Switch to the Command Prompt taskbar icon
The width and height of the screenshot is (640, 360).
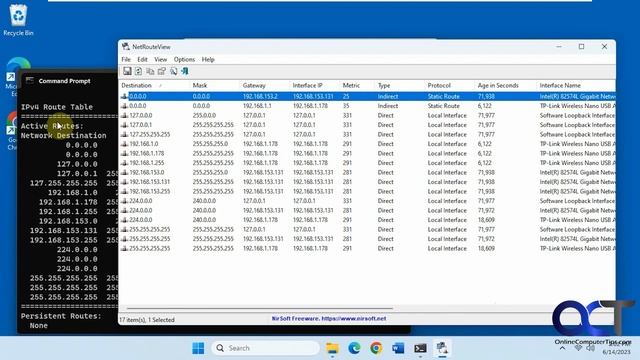(420, 348)
